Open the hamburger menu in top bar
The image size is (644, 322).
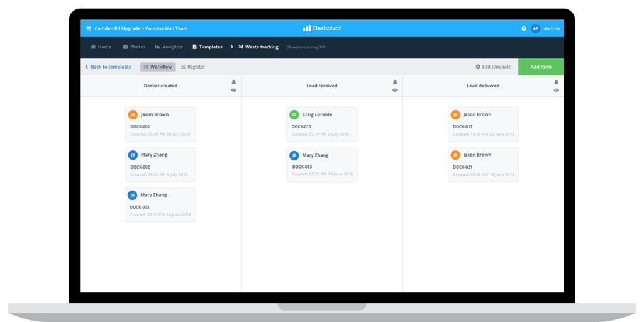coord(89,28)
